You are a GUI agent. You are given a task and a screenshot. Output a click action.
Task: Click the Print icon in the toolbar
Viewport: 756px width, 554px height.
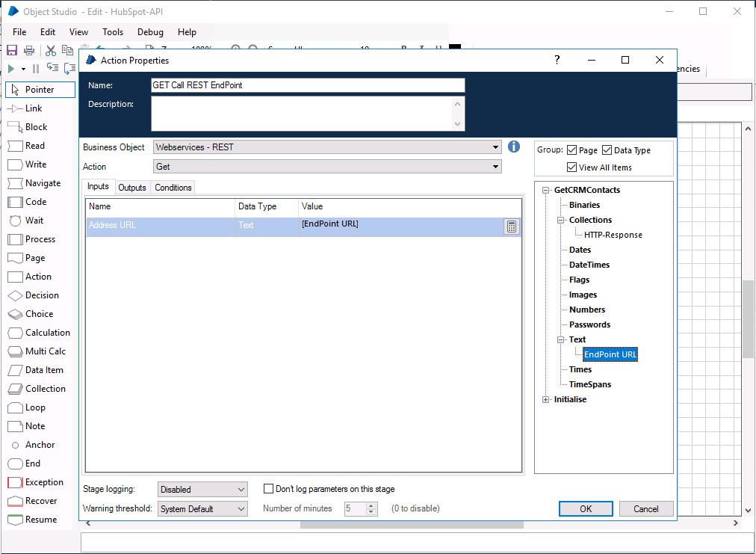click(29, 50)
